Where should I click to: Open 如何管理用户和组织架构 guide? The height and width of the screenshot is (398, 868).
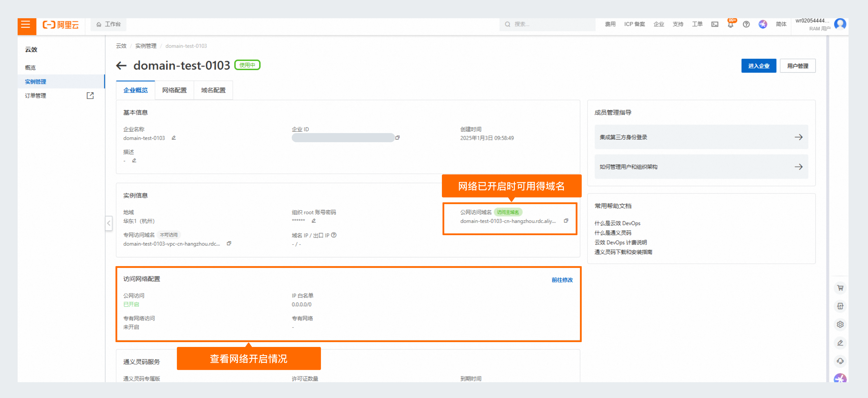tap(701, 167)
